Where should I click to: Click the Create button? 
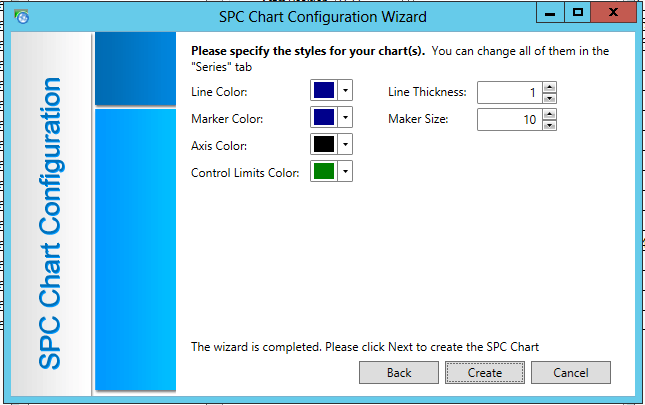pyautogui.click(x=485, y=373)
